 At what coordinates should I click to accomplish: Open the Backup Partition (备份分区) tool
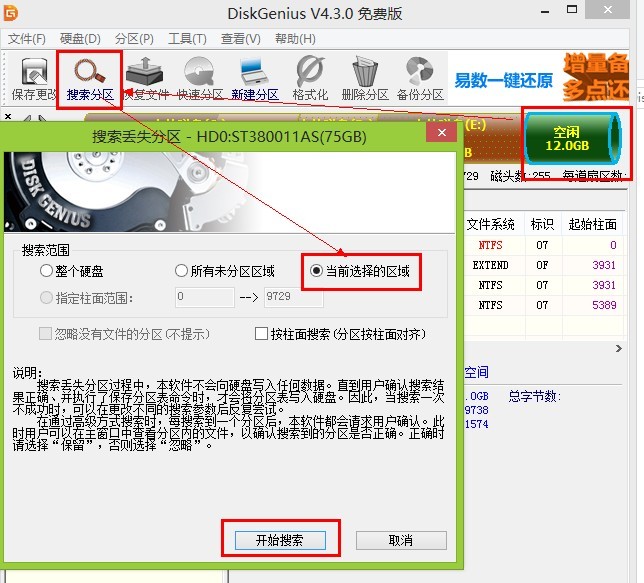[x=420, y=79]
